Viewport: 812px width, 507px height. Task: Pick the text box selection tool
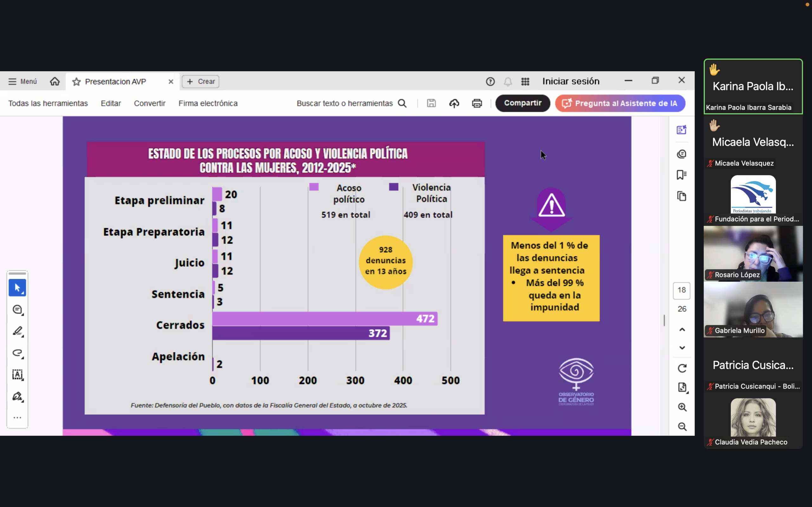coord(17,375)
